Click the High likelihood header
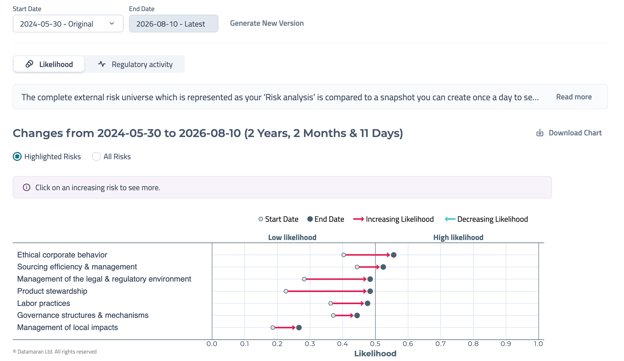624x361 pixels. tap(458, 237)
